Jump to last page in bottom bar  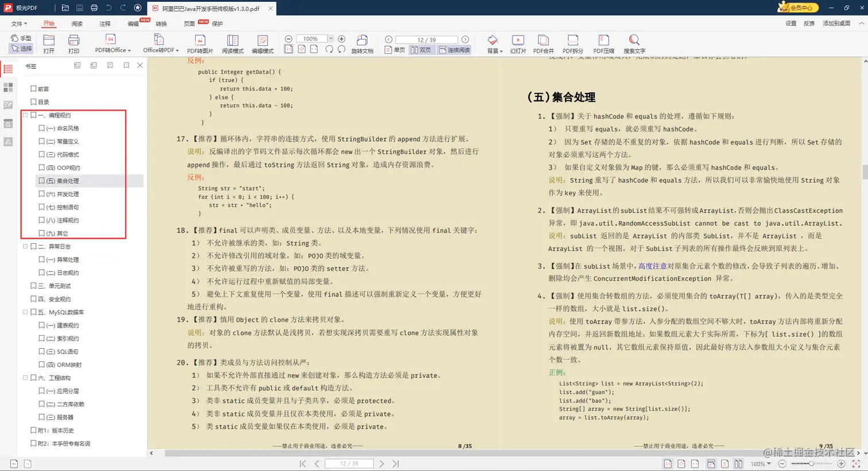(396, 464)
